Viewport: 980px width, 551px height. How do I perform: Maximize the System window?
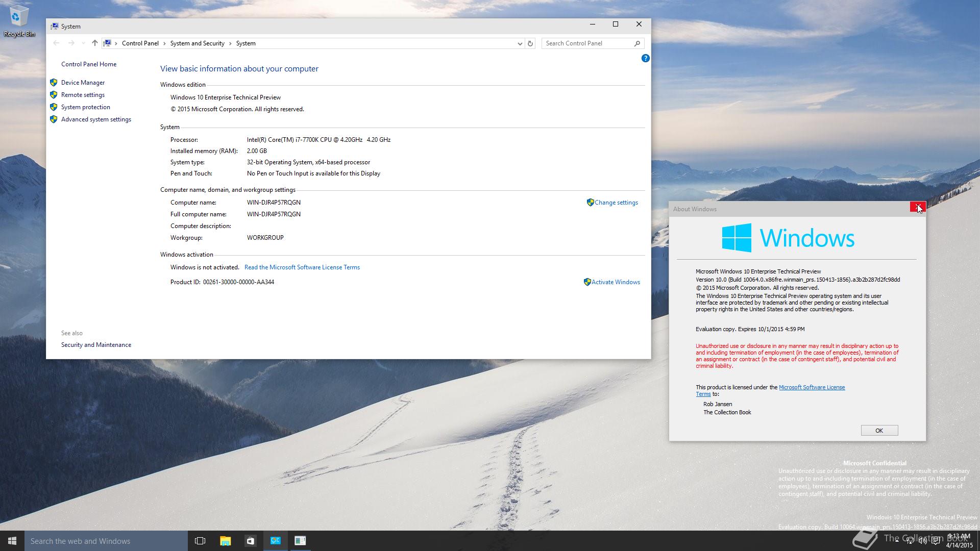coord(616,24)
